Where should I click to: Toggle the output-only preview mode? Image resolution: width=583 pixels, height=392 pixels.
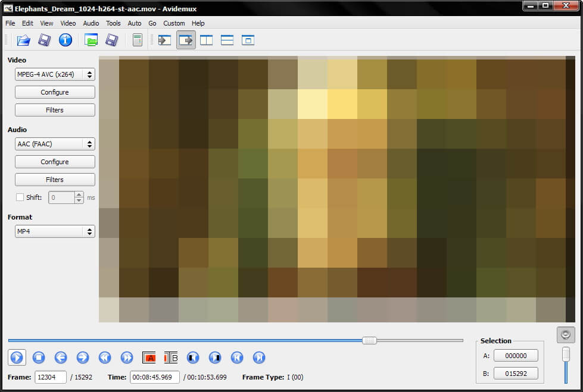click(x=185, y=40)
